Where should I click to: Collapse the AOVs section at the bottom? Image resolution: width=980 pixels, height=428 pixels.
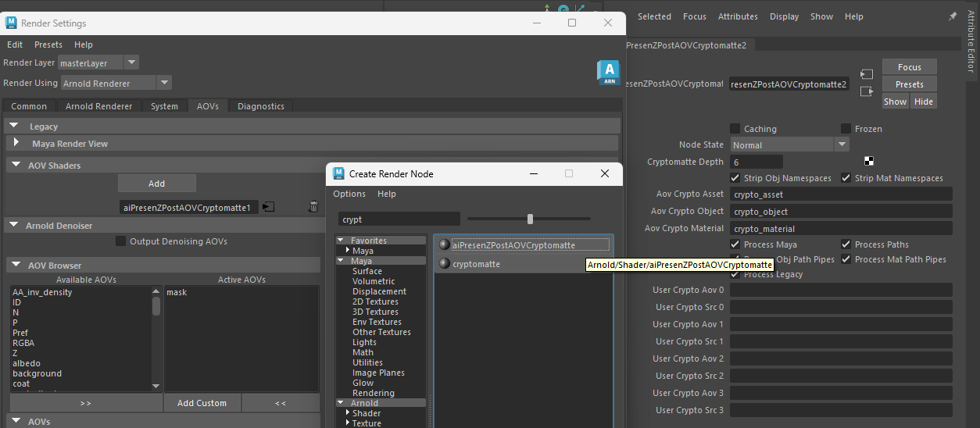[x=15, y=422]
